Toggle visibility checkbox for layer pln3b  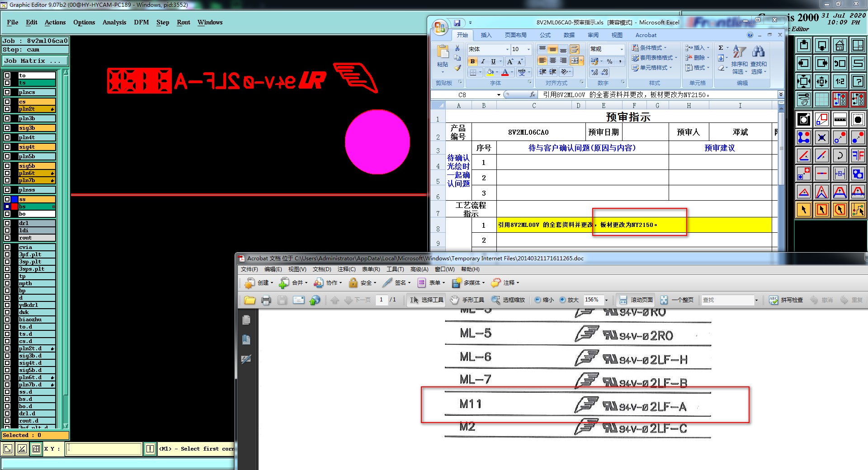pos(7,118)
